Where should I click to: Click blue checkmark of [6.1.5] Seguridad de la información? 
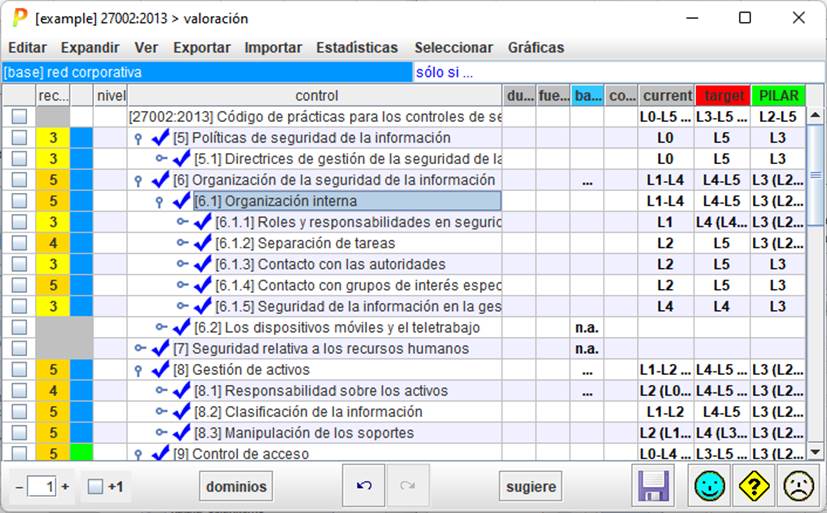tap(203, 306)
